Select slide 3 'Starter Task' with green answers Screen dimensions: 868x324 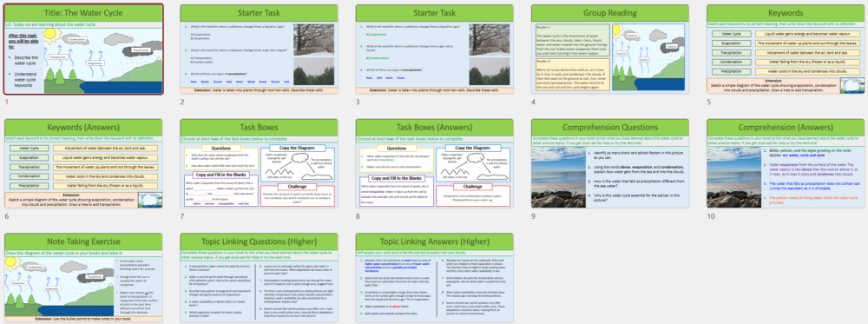(435, 50)
